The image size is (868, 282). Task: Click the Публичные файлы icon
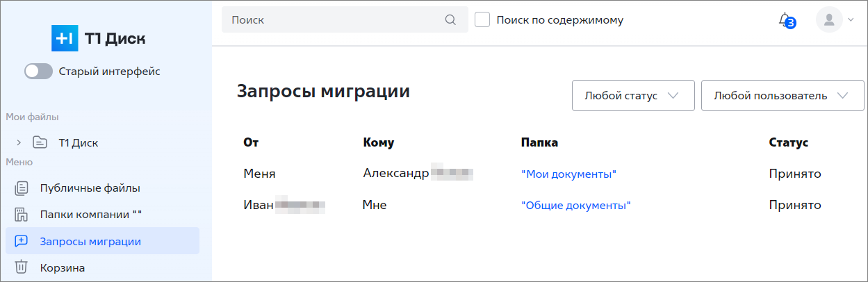22,188
